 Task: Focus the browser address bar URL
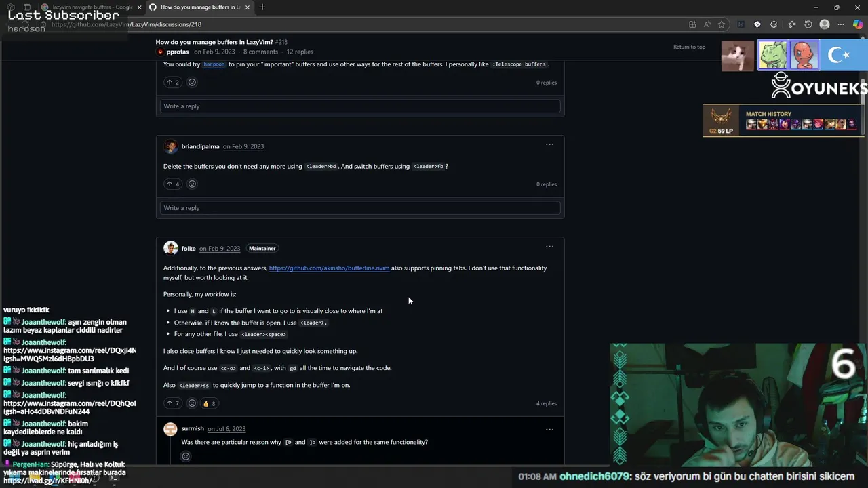point(126,24)
